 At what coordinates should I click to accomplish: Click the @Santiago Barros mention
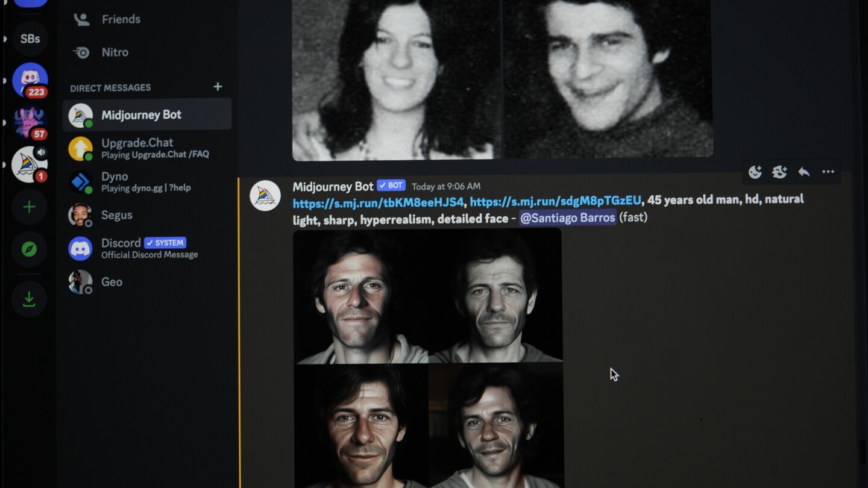click(568, 217)
